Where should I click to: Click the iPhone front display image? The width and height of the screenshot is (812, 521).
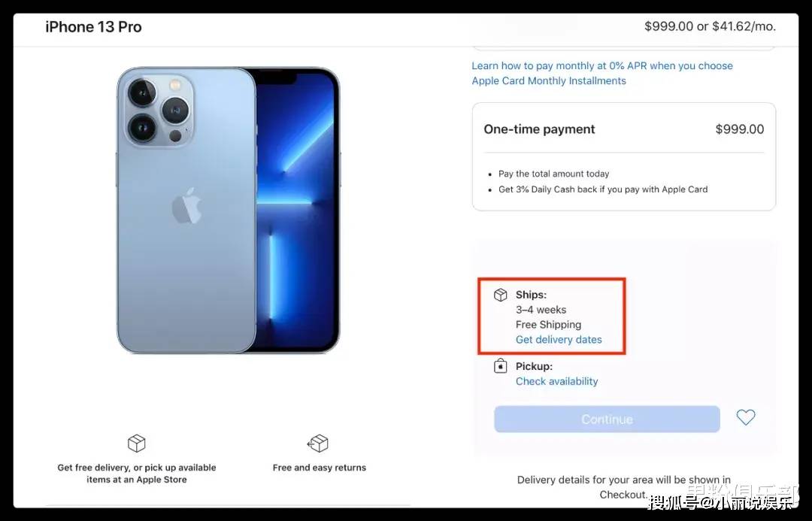click(298, 211)
